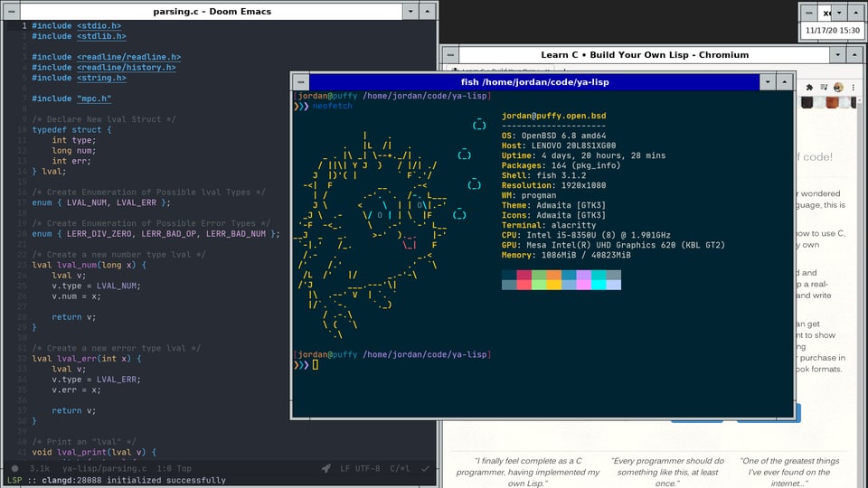Click 'OS: OpenBSD 6.8 amd64' line
The width and height of the screenshot is (868, 488).
pyautogui.click(x=553, y=136)
